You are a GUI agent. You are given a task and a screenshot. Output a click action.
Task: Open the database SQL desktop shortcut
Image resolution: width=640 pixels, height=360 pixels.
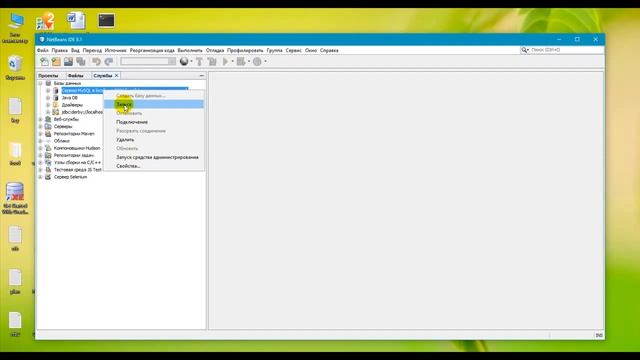[x=15, y=198]
